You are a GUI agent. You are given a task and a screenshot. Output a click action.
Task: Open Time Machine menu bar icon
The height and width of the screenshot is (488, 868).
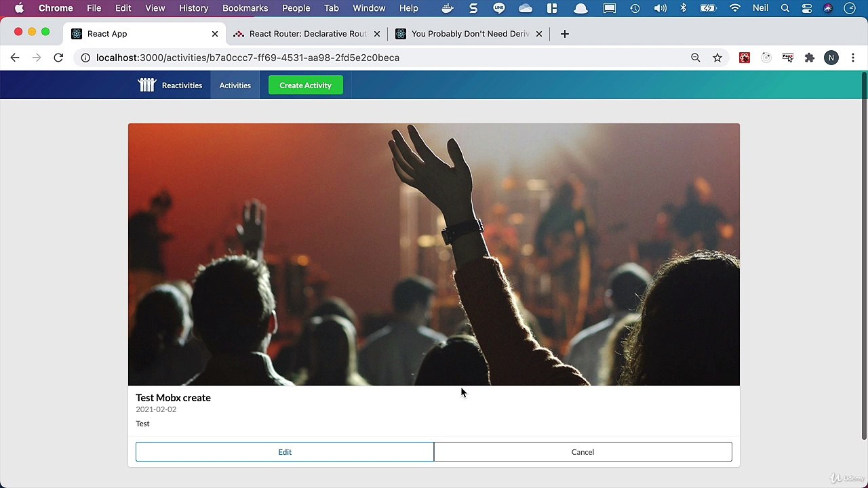(x=635, y=8)
